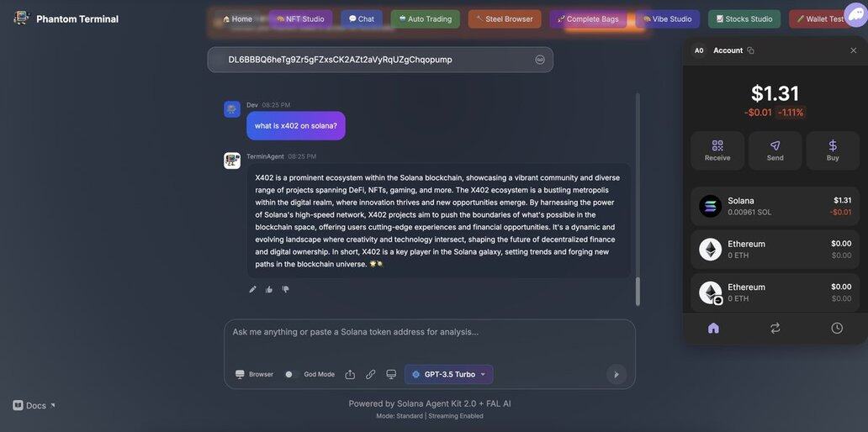The height and width of the screenshot is (432, 868).
Task: Click the Buy button in the wallet
Action: pyautogui.click(x=833, y=150)
